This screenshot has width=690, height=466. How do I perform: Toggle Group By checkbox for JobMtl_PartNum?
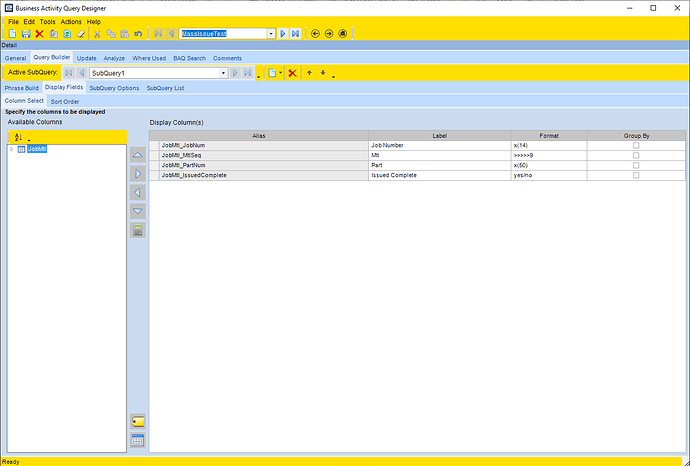(x=636, y=165)
